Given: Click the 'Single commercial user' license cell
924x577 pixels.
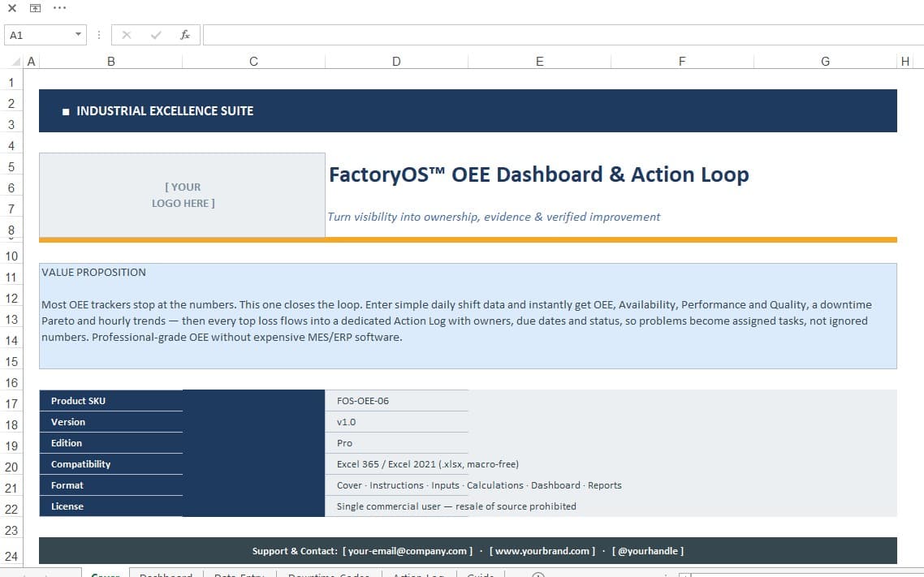Looking at the screenshot, I should click(456, 506).
